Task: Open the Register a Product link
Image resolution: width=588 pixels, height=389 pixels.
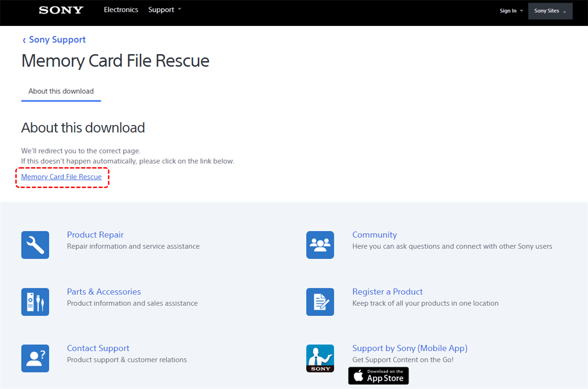Action: (x=387, y=292)
